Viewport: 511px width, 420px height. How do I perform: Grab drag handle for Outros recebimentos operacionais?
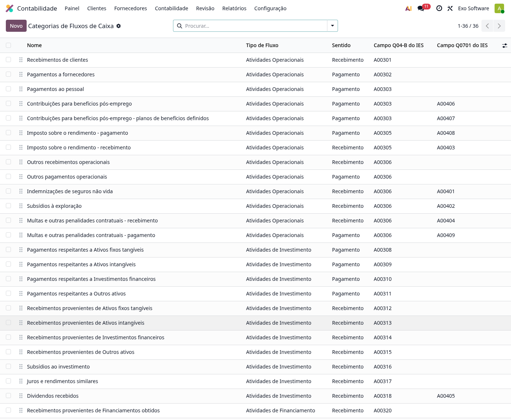21,162
